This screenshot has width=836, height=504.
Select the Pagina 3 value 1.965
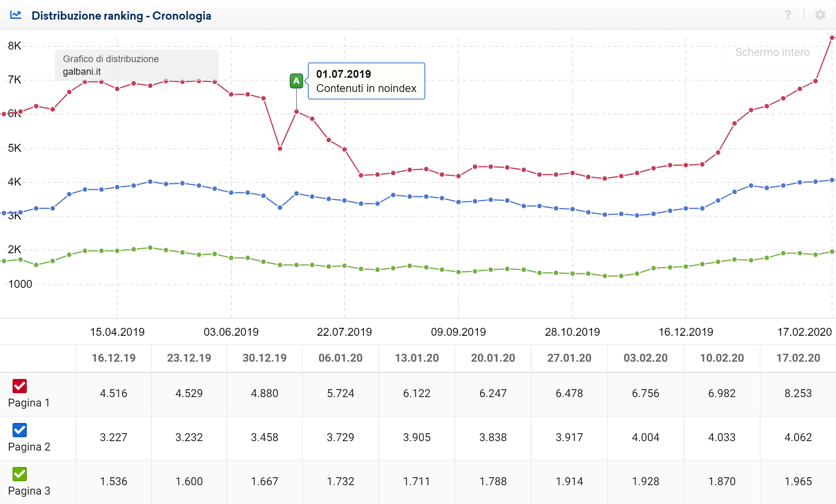(798, 482)
